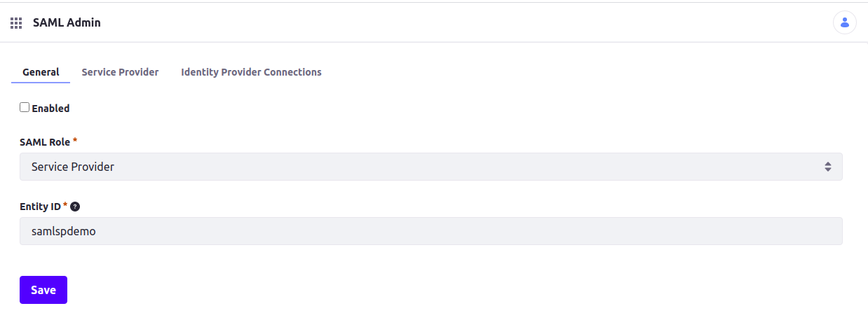Viewport: 868px width, 320px height.
Task: Click the red asterisk beside Entity ID
Action: 65,205
